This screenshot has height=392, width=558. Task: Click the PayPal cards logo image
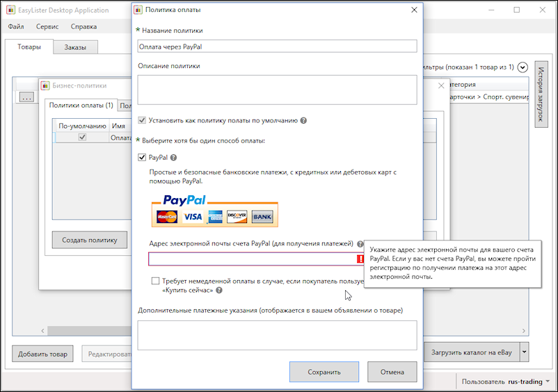tap(215, 211)
